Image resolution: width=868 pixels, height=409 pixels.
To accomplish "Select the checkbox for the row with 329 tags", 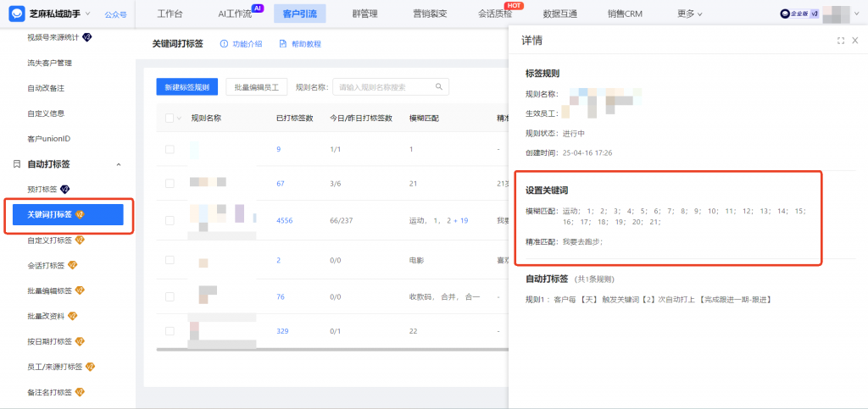I will click(170, 330).
